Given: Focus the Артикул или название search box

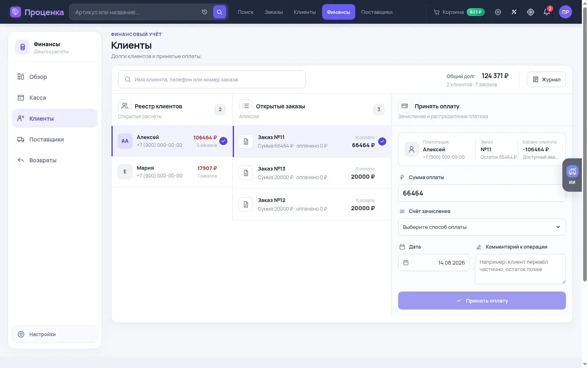Looking at the screenshot, I should click(x=137, y=12).
